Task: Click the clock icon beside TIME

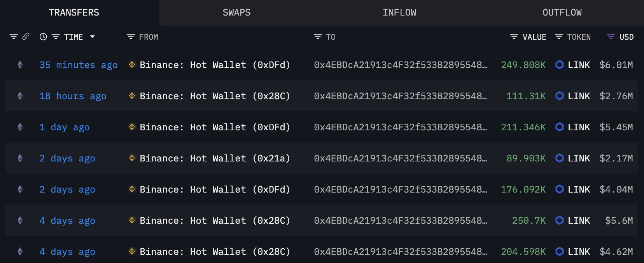Action: tap(43, 37)
